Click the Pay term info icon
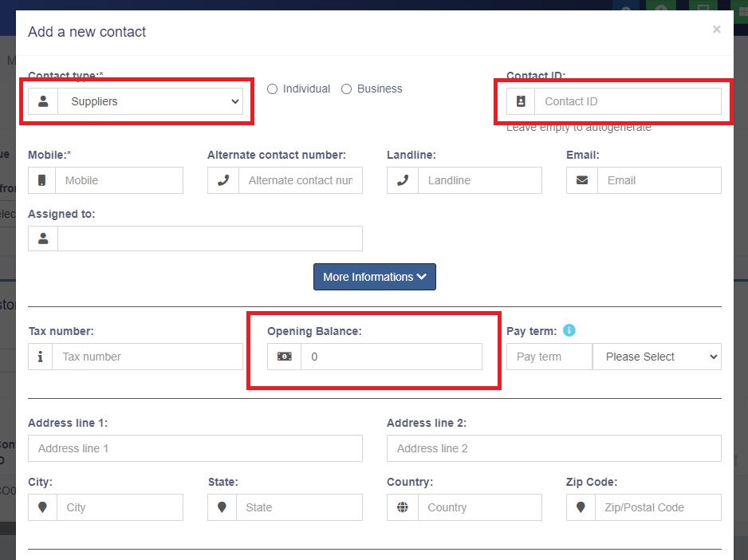 (x=569, y=330)
